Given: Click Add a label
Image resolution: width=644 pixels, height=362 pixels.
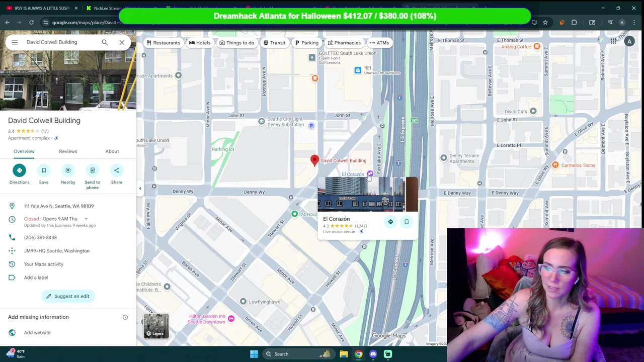Looking at the screenshot, I should [x=36, y=278].
